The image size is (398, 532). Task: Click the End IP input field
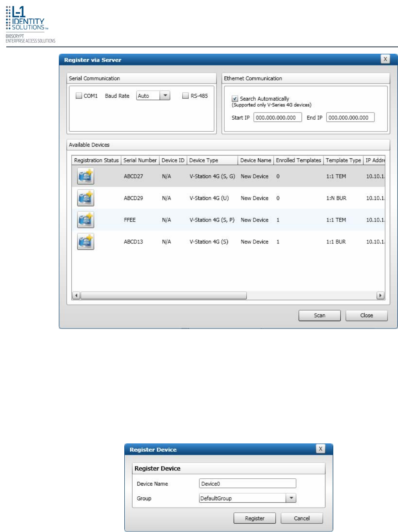coord(351,118)
